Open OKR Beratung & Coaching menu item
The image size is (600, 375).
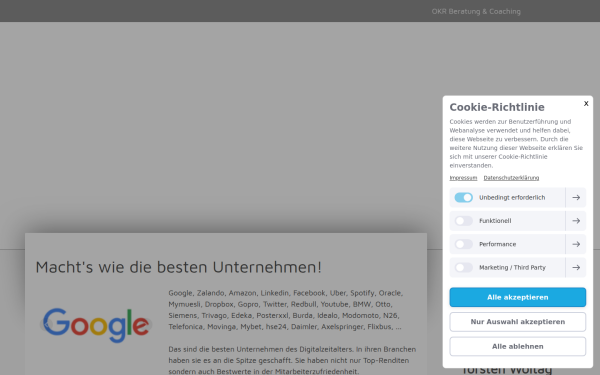click(x=476, y=11)
